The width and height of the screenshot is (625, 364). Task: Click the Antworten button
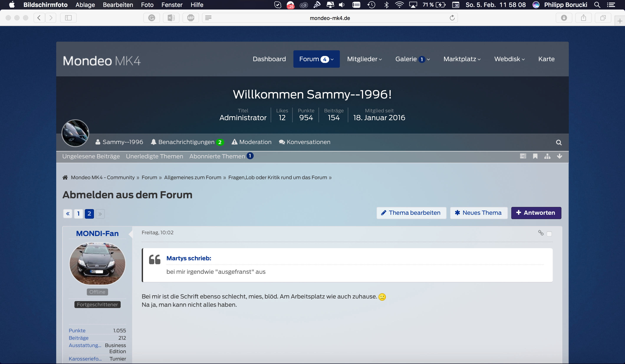pyautogui.click(x=536, y=213)
